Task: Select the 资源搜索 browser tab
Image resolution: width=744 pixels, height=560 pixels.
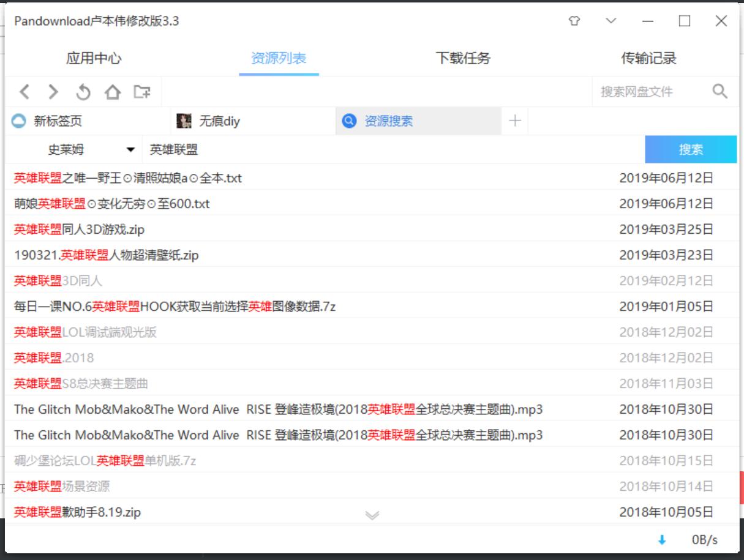Action: click(418, 121)
